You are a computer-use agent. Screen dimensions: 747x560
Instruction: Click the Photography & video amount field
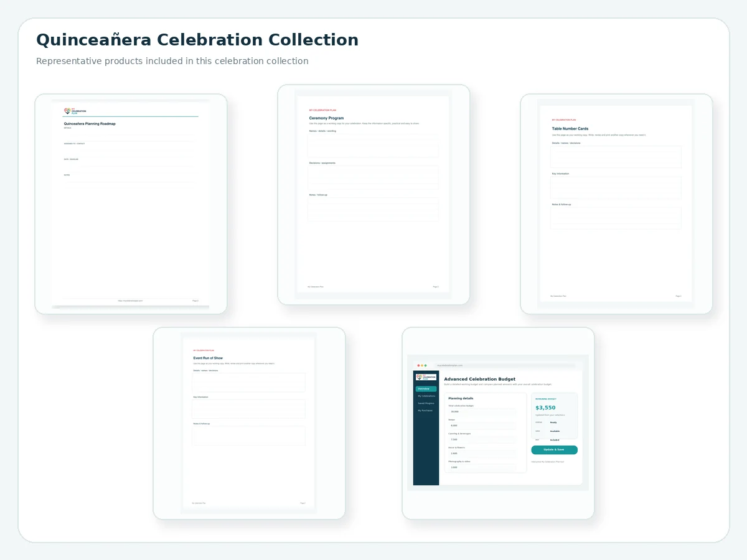[x=482, y=467]
